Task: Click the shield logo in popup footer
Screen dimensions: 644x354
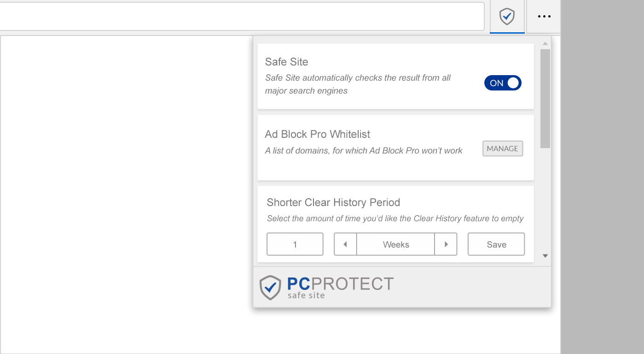Action: (x=270, y=288)
